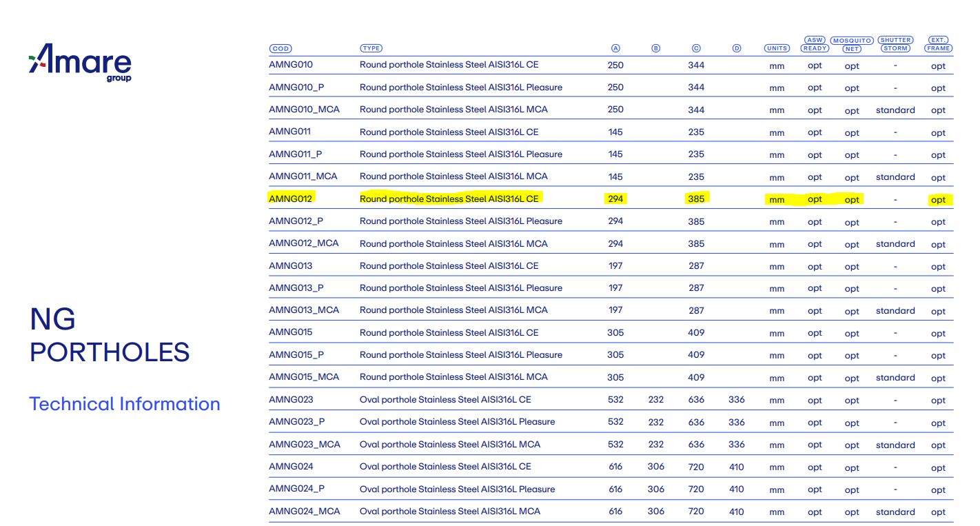980x526 pixels.
Task: Select the EXT. FRAME column header
Action: [938, 44]
